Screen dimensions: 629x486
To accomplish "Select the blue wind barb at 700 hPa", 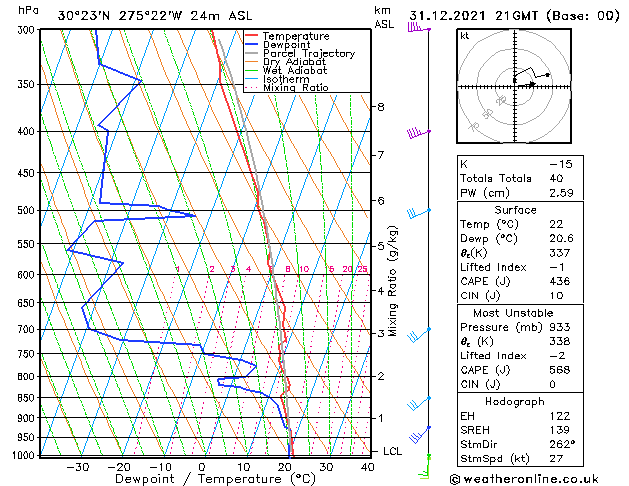I will pyautogui.click(x=420, y=335).
